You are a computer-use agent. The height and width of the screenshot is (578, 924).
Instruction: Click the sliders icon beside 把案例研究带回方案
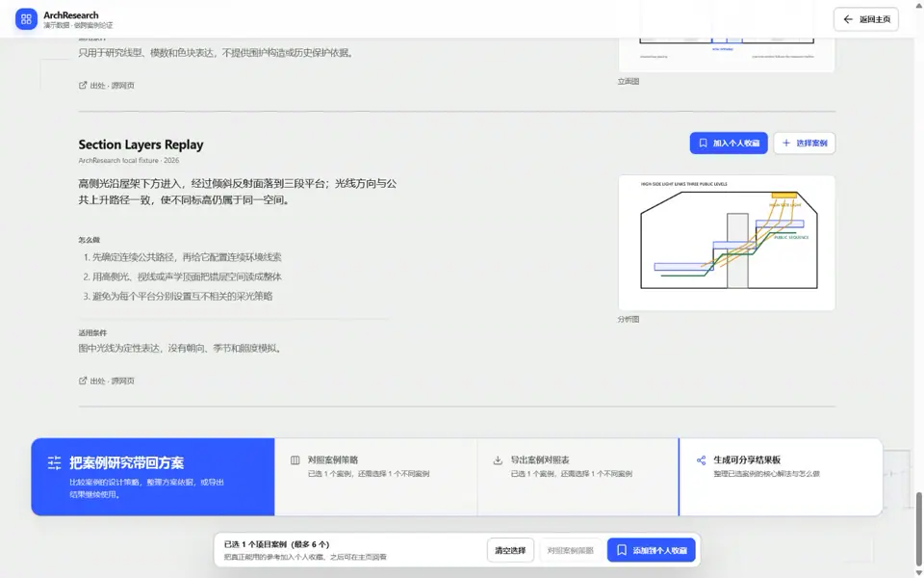[54, 463]
